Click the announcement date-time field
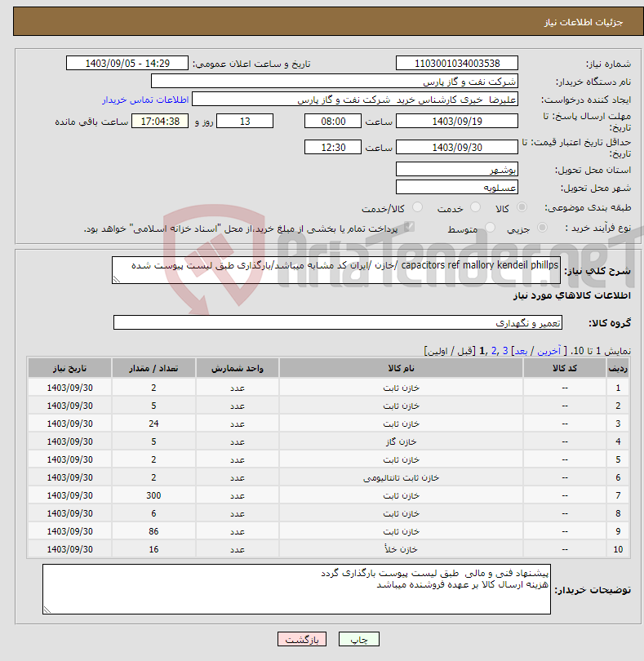Screen dimensions: 644x661 click(x=127, y=63)
